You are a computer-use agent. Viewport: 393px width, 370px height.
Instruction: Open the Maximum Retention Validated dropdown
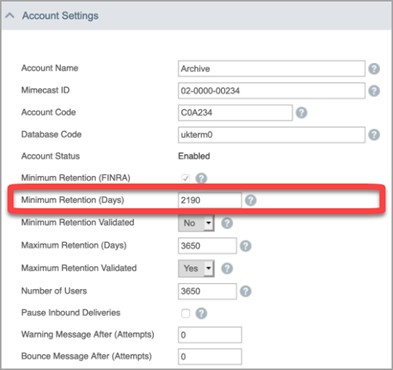196,268
